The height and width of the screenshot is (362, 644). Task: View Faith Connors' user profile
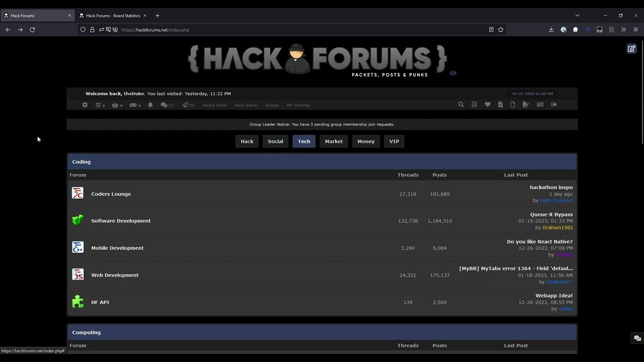click(x=556, y=201)
